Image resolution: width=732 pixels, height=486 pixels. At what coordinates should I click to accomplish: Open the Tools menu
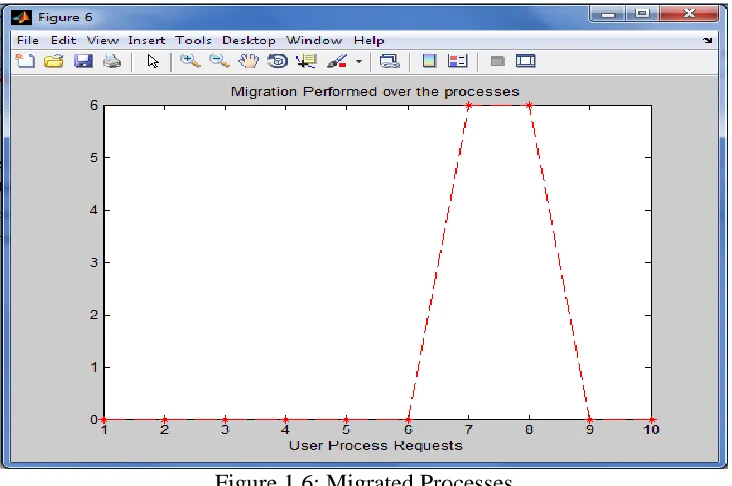tap(193, 40)
